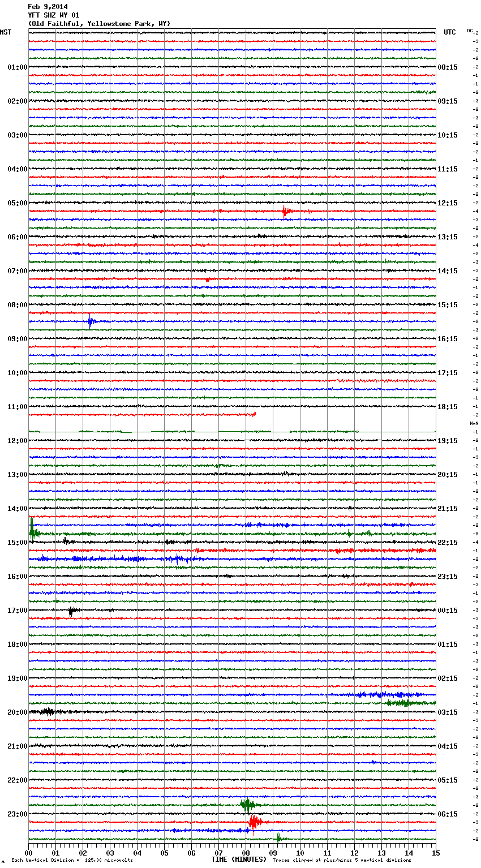Click the '12:15' UTC time label
This screenshot has height=868, width=481.
(x=448, y=203)
